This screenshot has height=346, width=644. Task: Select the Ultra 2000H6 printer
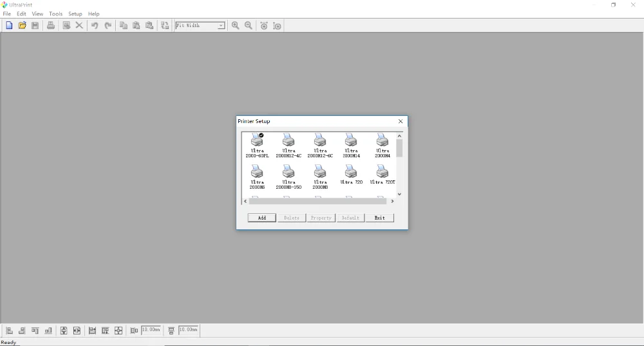pos(257,177)
